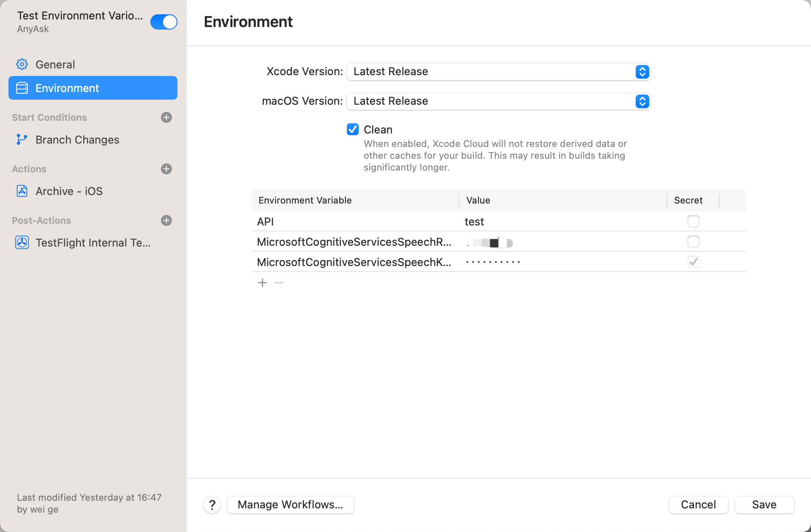Mark the MicrosoftCognitiveServicesSpeechR… variable as Secret
Image resolution: width=811 pixels, height=532 pixels.
click(x=693, y=242)
